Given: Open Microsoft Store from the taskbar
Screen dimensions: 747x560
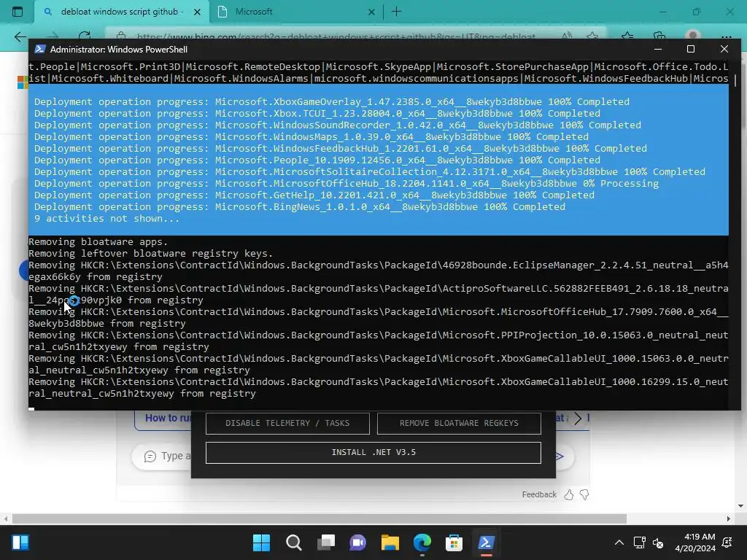Looking at the screenshot, I should (x=454, y=542).
